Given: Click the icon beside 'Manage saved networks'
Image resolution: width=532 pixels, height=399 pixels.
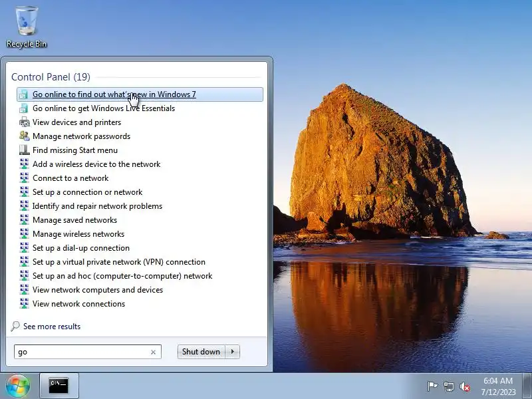Looking at the screenshot, I should 24,220.
